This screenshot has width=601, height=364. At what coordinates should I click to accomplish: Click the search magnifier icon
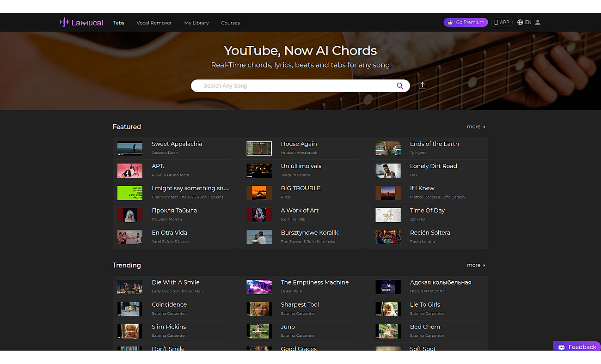point(400,86)
